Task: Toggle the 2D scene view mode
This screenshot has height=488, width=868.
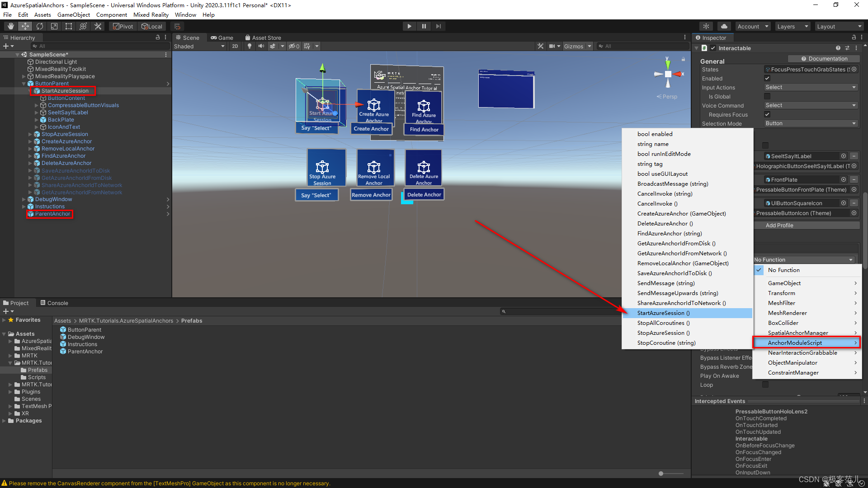Action: (235, 46)
